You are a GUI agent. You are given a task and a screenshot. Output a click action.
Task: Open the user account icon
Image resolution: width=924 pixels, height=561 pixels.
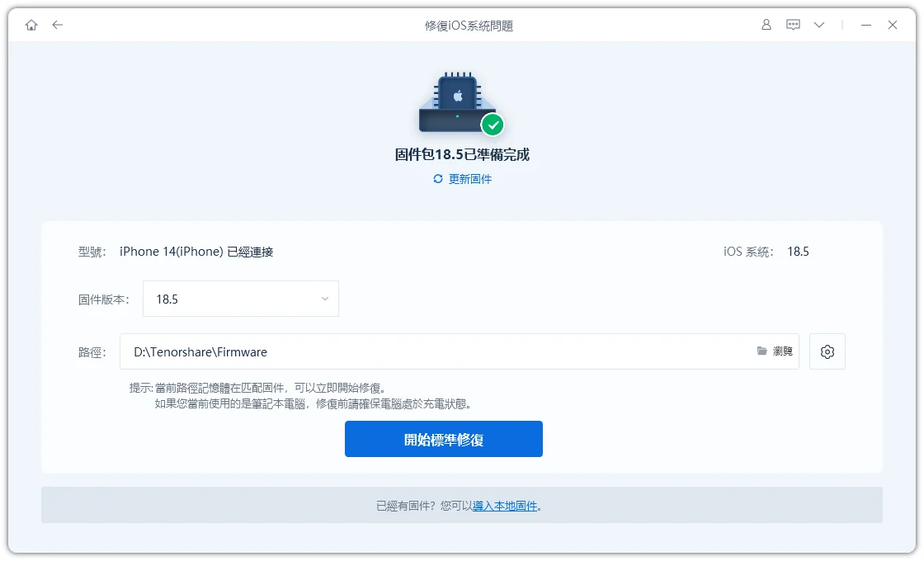tap(766, 25)
